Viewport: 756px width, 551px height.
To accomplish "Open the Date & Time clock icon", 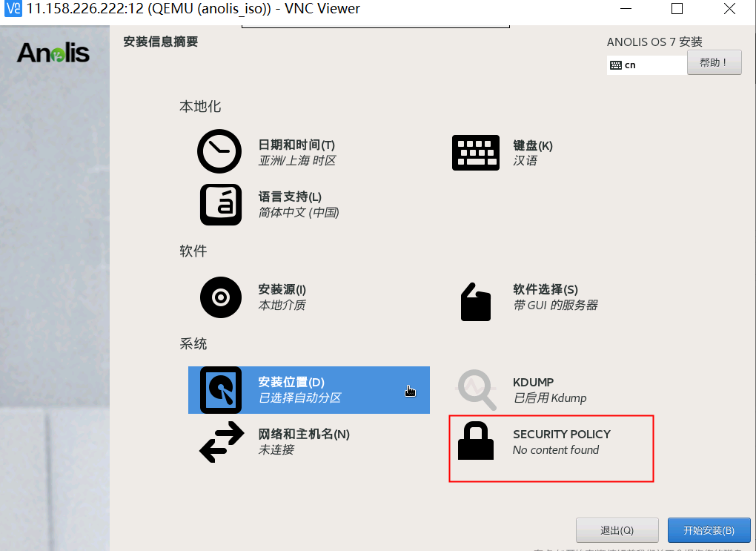I will tap(219, 151).
